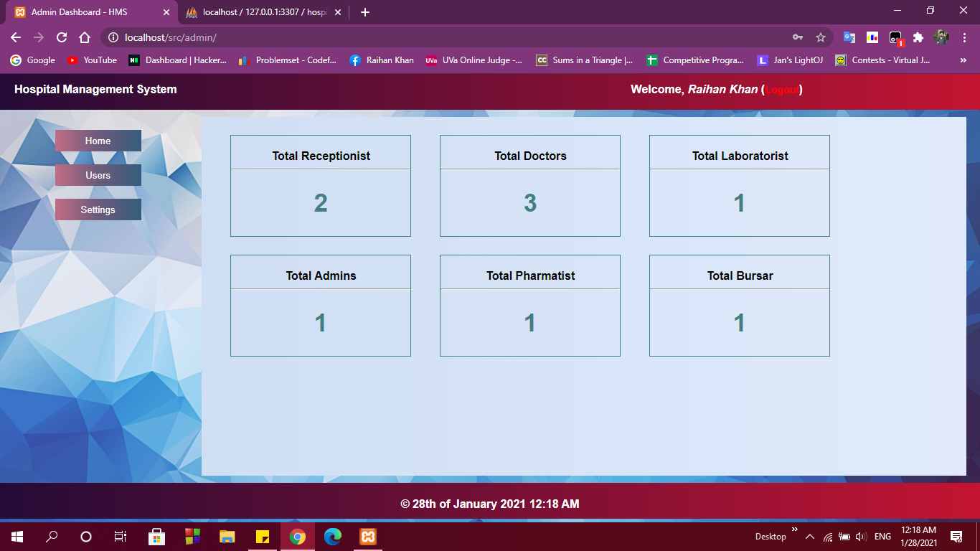Click the network icon in the system tray
The height and width of the screenshot is (551, 980).
pos(826,536)
